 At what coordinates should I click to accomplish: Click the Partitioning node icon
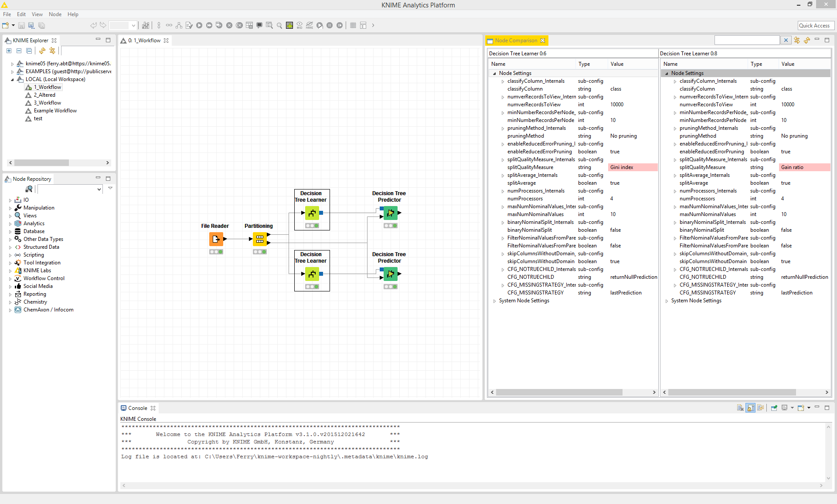pyautogui.click(x=259, y=239)
